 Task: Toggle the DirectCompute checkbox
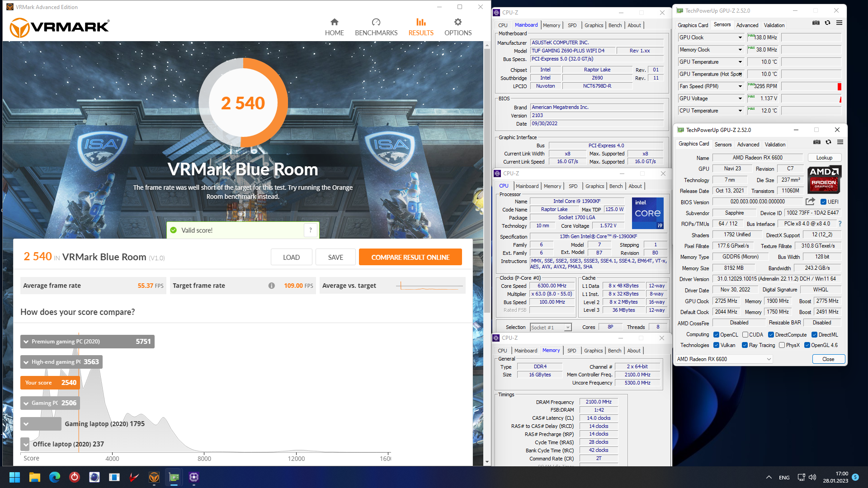click(x=771, y=335)
